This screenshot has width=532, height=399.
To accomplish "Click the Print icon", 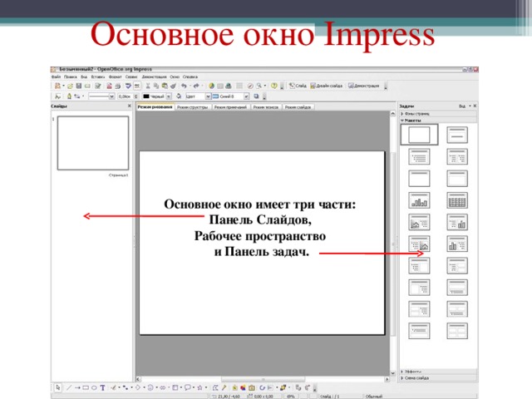I will pos(117,86).
